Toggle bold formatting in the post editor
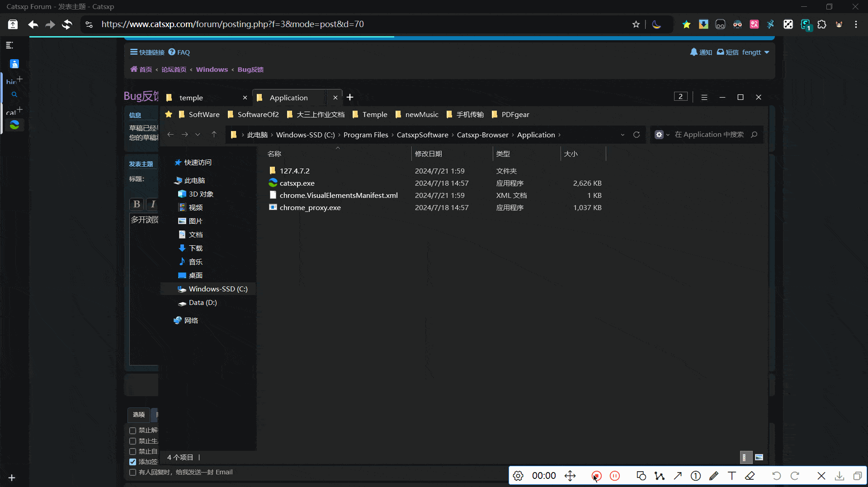The image size is (868, 487). coord(137,204)
